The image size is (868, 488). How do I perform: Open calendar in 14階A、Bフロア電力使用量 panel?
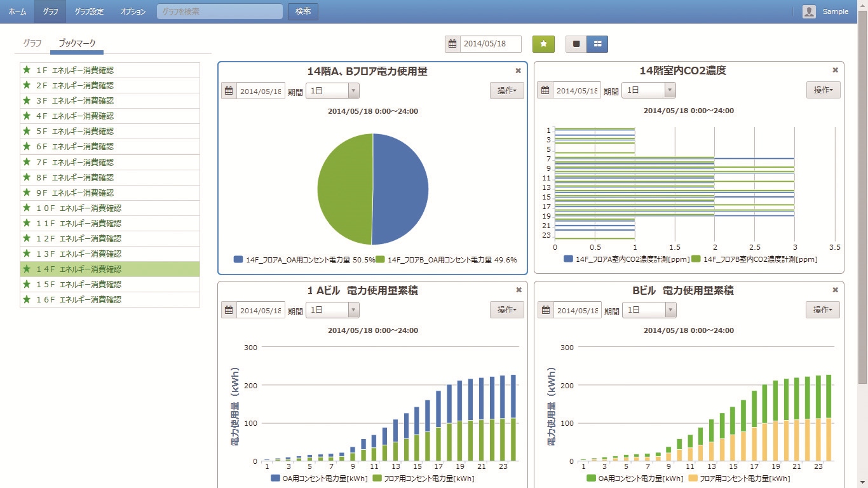(229, 91)
